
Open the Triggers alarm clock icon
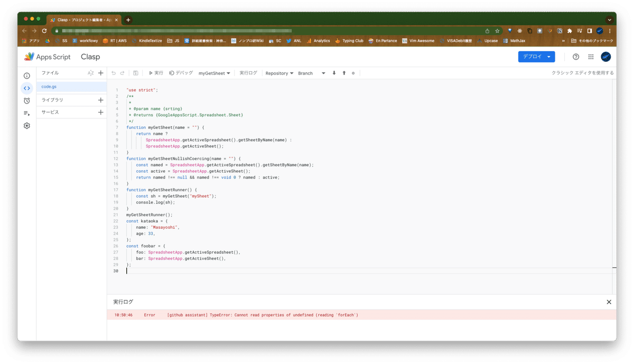[27, 100]
